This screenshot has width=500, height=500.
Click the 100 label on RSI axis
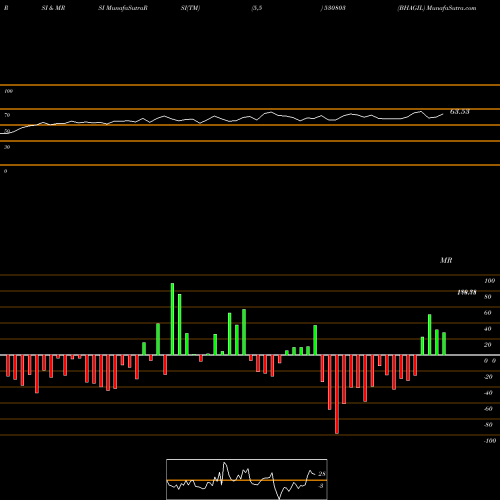8,91
